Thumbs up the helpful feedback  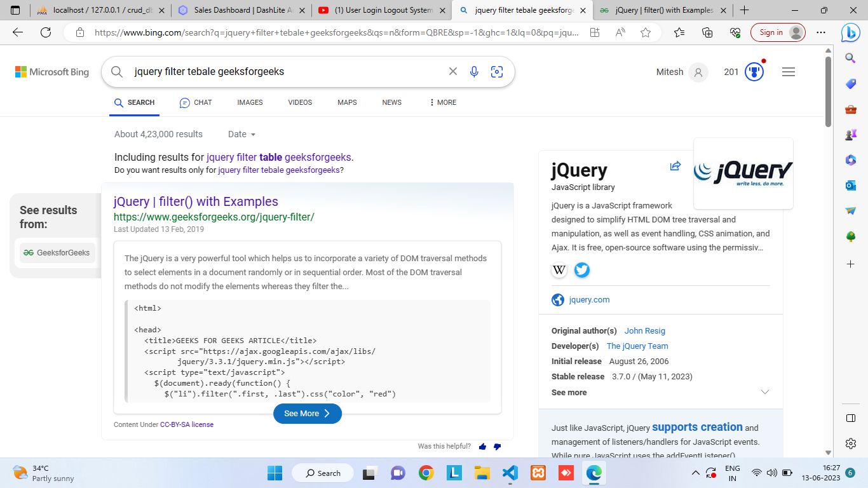coord(482,447)
